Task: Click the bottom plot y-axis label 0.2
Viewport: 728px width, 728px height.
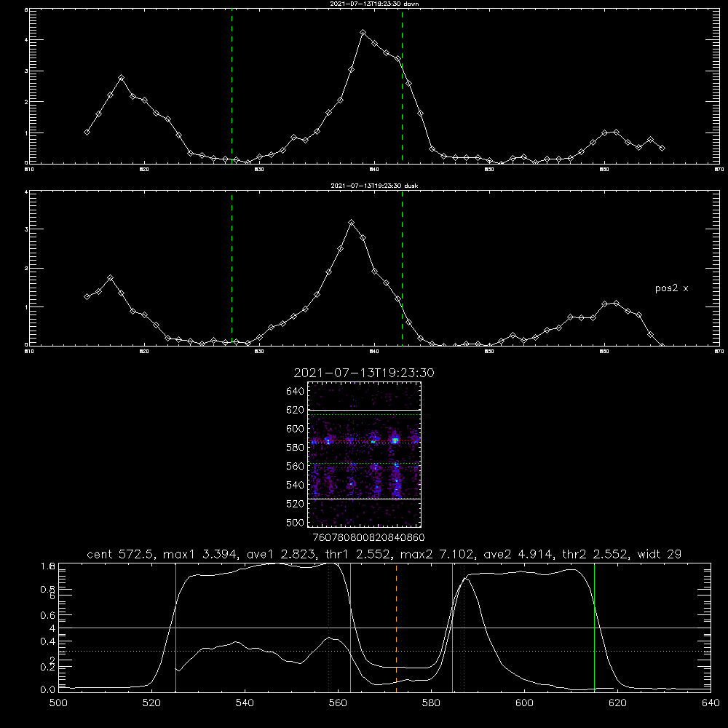Action: coord(47,667)
